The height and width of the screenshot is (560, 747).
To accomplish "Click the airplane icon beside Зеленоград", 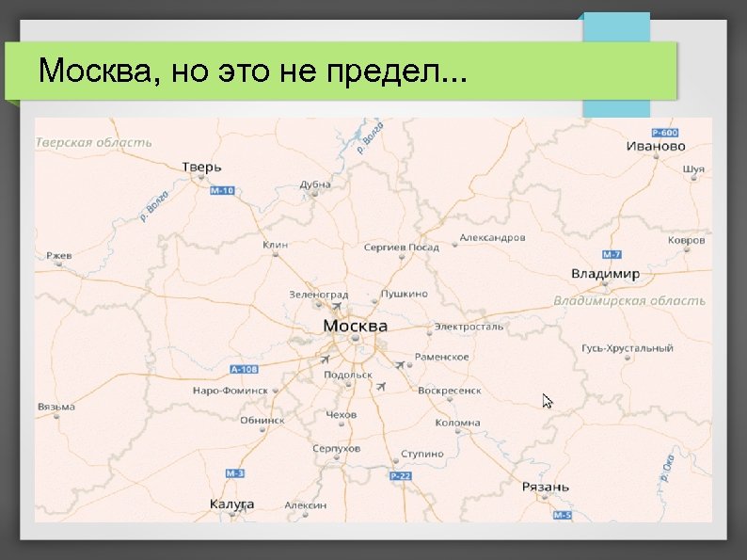I will pos(337,306).
